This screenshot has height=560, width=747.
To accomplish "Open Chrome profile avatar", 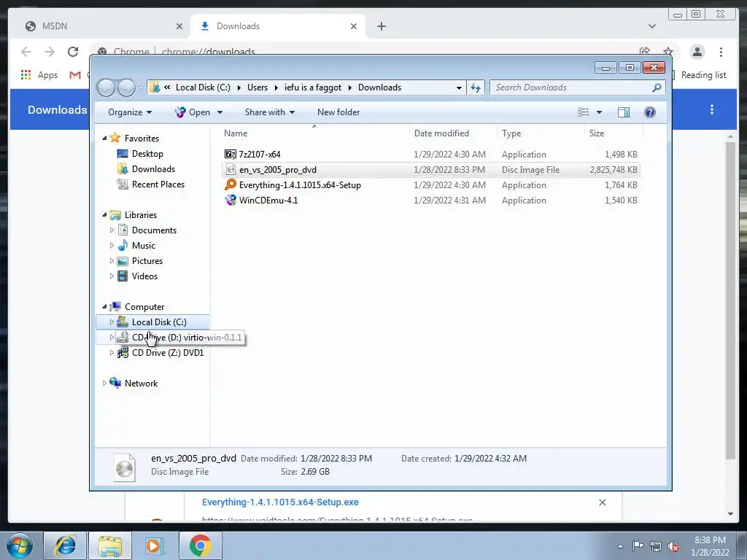I will point(697,52).
